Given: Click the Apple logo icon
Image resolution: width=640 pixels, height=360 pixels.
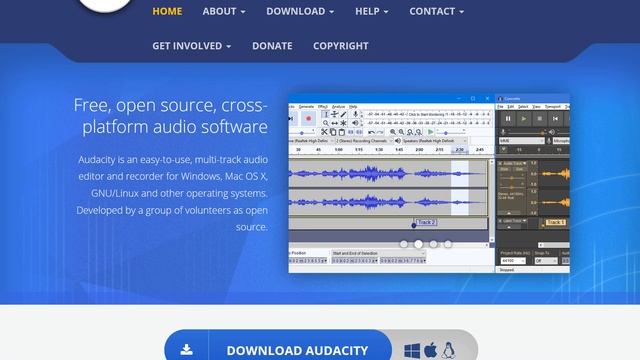Looking at the screenshot, I should coord(430,350).
